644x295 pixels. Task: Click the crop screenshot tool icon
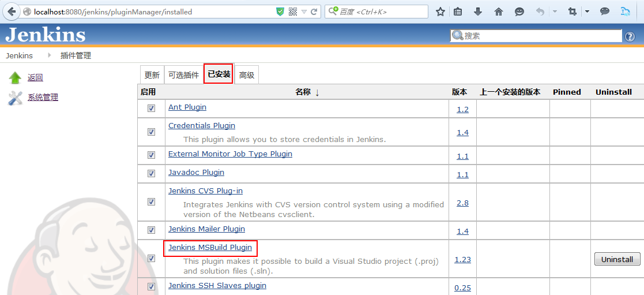572,12
